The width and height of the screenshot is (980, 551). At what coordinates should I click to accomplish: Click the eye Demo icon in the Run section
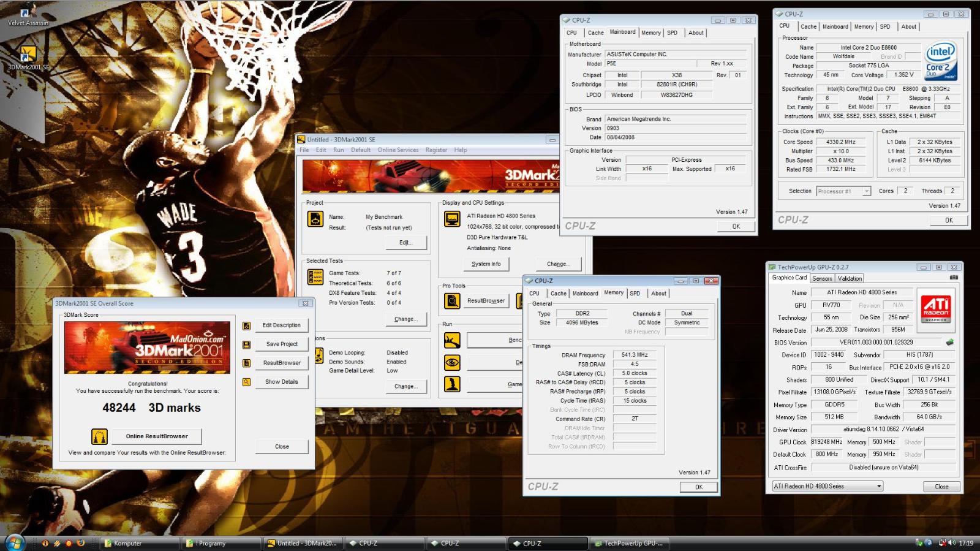tap(452, 362)
